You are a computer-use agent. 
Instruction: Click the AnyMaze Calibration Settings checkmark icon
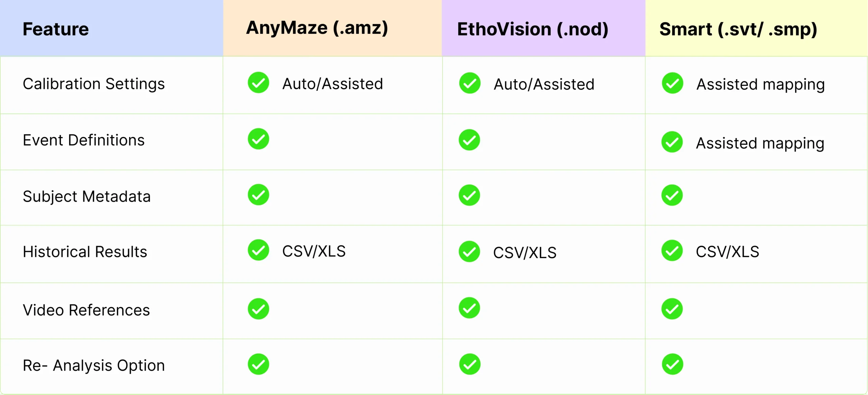[x=258, y=82]
